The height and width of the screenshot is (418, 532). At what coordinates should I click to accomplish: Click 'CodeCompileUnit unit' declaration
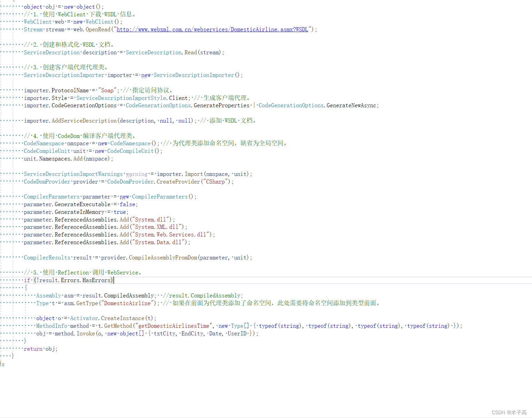[55, 151]
